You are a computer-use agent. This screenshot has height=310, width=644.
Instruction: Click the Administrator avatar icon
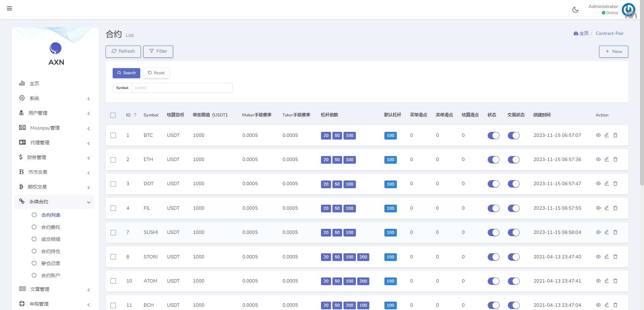tap(628, 10)
